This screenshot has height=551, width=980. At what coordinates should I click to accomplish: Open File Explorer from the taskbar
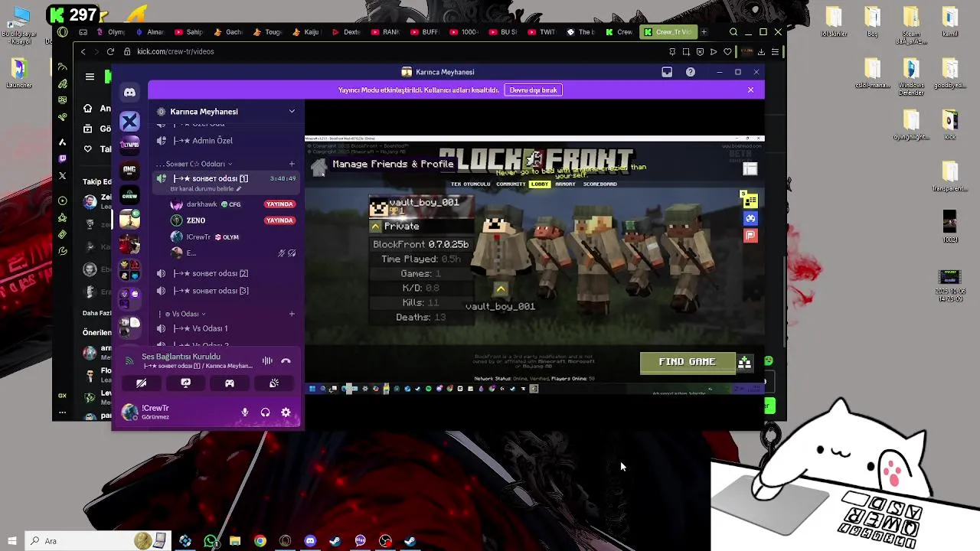(235, 541)
